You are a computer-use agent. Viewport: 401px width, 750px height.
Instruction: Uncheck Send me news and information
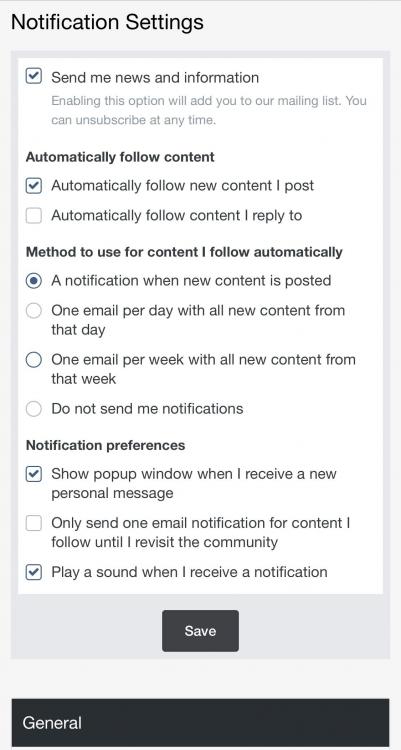(x=33, y=77)
